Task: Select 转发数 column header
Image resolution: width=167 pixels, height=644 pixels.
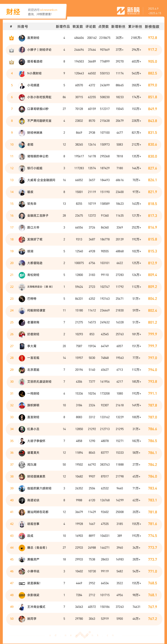Action: 78,26
